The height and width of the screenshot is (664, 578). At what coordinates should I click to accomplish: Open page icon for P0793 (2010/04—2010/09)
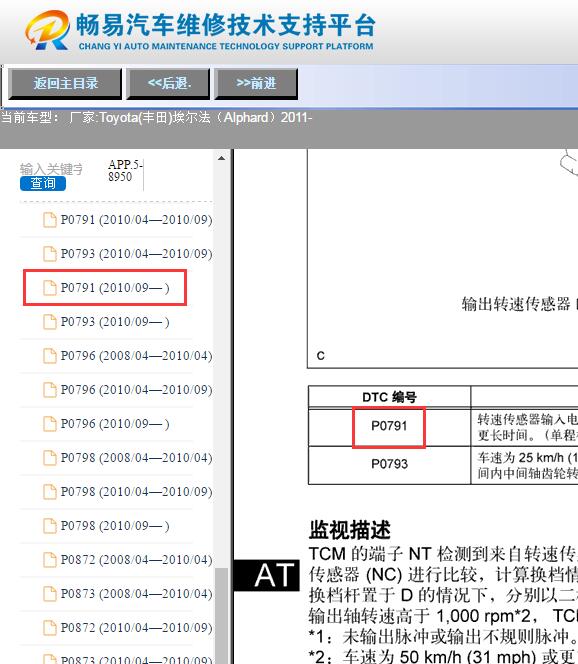click(x=50, y=254)
